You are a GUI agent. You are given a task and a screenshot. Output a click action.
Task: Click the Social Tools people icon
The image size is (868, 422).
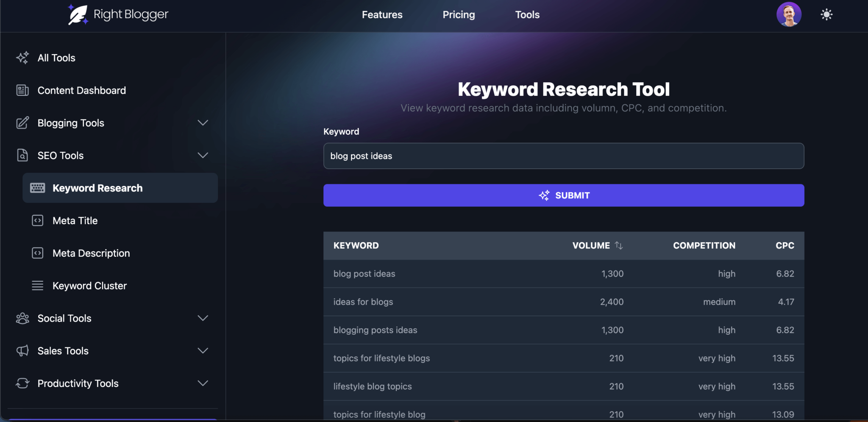coord(22,318)
